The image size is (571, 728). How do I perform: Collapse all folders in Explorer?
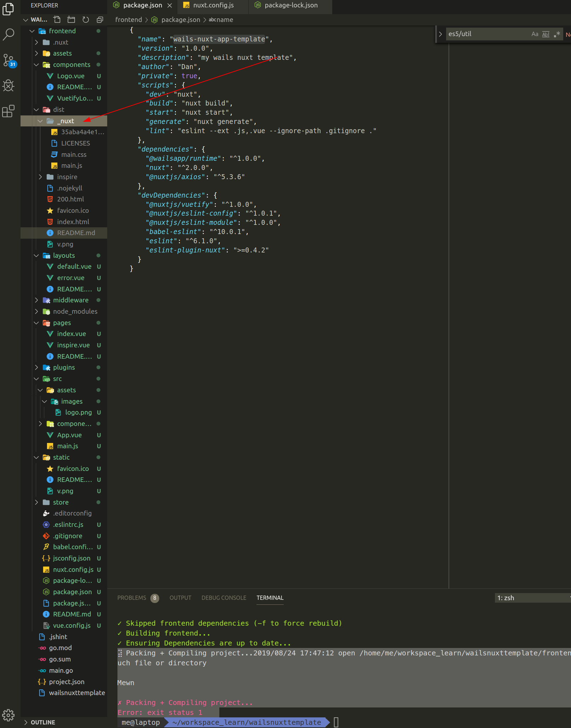pos(100,19)
